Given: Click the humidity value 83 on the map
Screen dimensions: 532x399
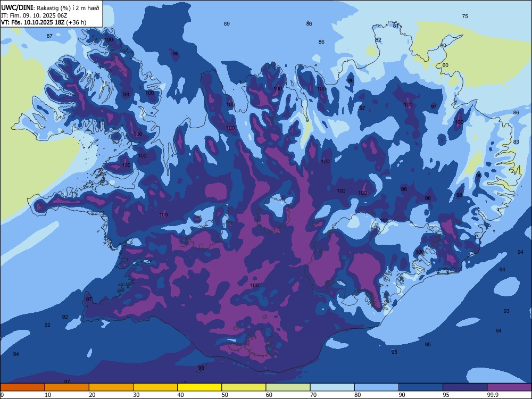Looking at the screenshot, I should click(x=516, y=142).
